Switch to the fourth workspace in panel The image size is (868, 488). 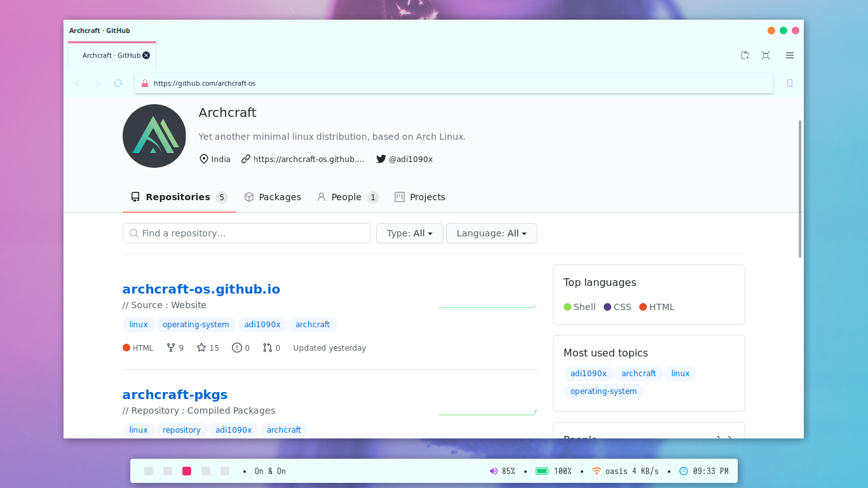pyautogui.click(x=206, y=471)
